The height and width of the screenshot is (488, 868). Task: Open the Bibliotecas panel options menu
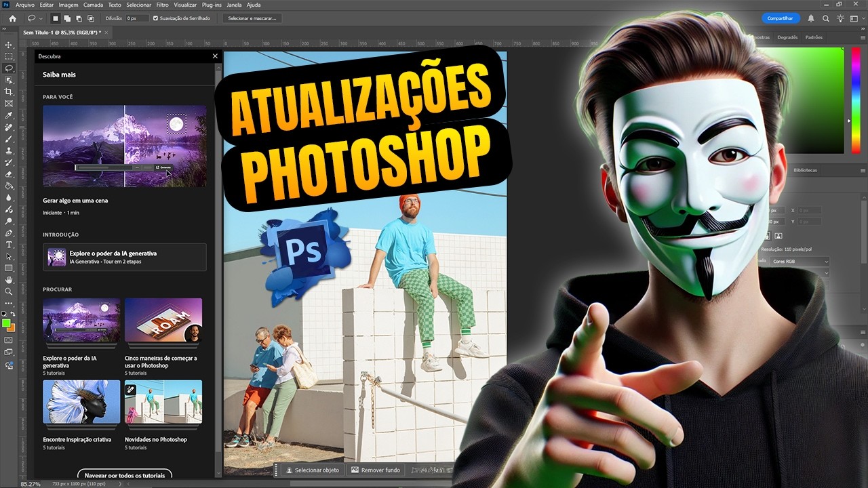click(862, 170)
